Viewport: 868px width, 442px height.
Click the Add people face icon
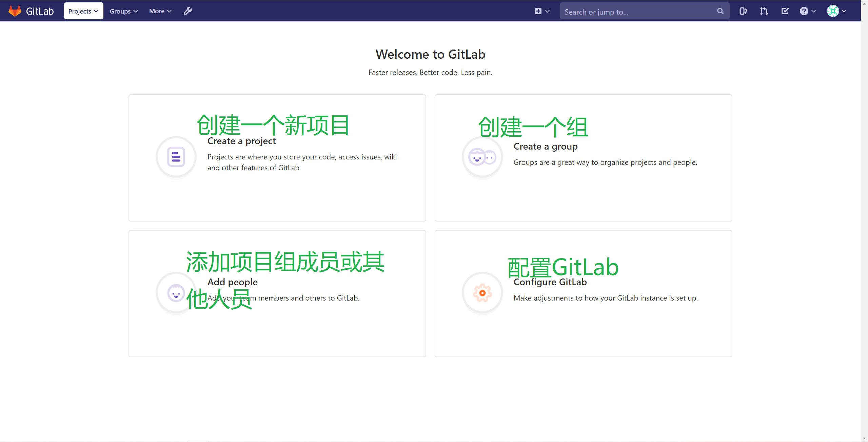[x=176, y=292]
